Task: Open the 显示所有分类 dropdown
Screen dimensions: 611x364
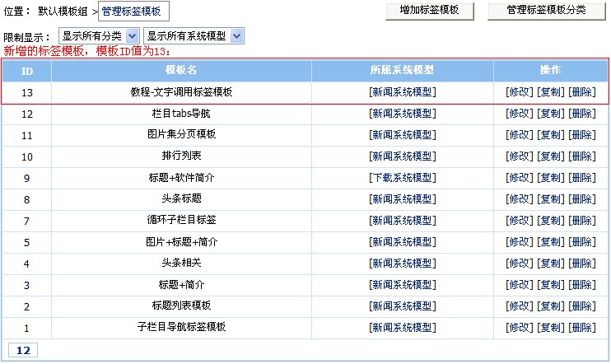Action: click(99, 36)
